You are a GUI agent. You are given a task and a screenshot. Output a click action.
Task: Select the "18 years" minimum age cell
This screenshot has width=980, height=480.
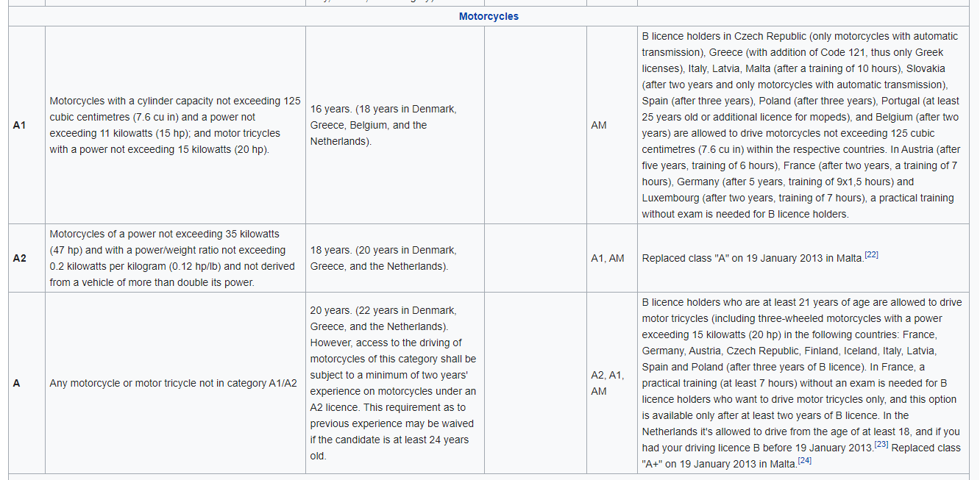(x=383, y=258)
